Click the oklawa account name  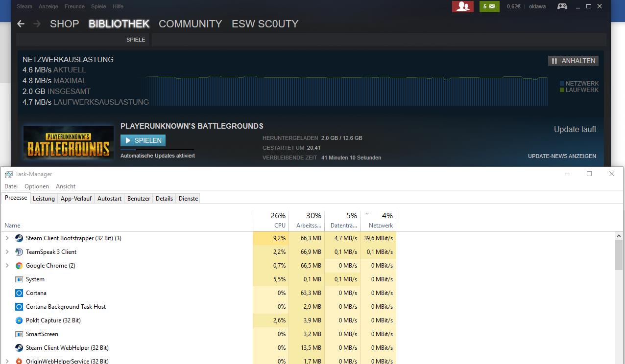537,6
